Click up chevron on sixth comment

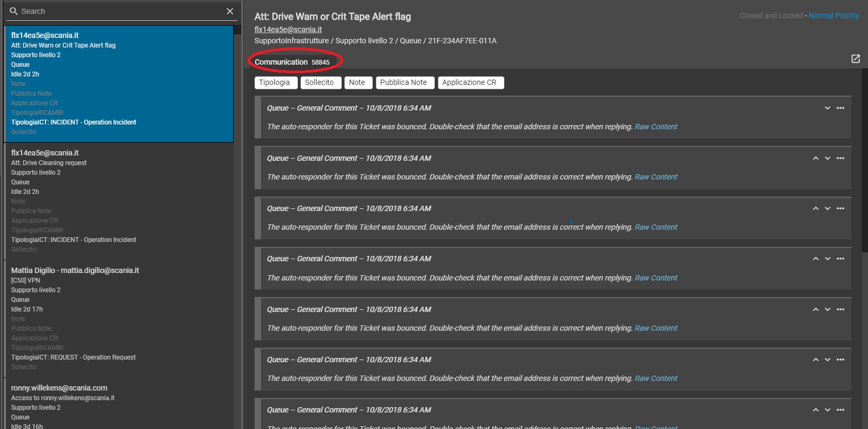tap(816, 360)
